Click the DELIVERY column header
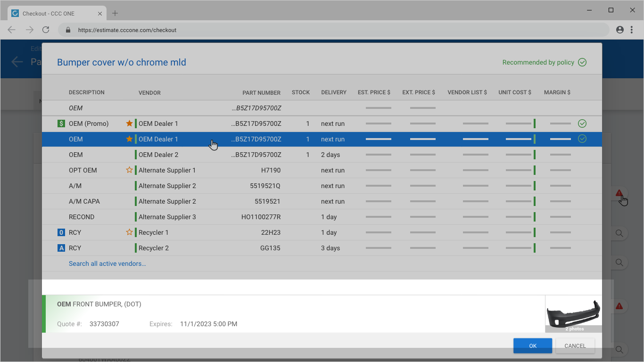Screen dimensions: 644x362 (x=334, y=92)
